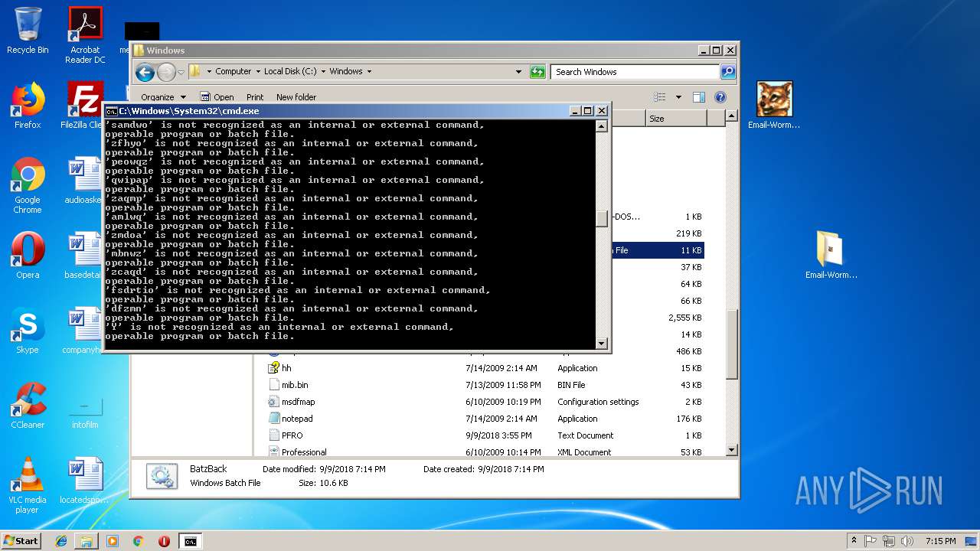Launch Acrobat Reader DC desktop shortcut
This screenshot has height=551, width=980.
pos(85,34)
